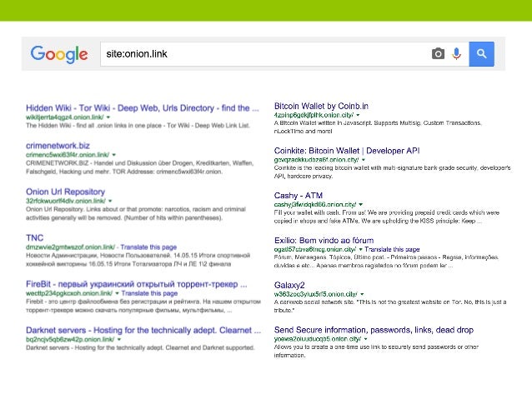The width and height of the screenshot is (532, 399).
Task: Open the TNC search result
Action: pos(35,238)
